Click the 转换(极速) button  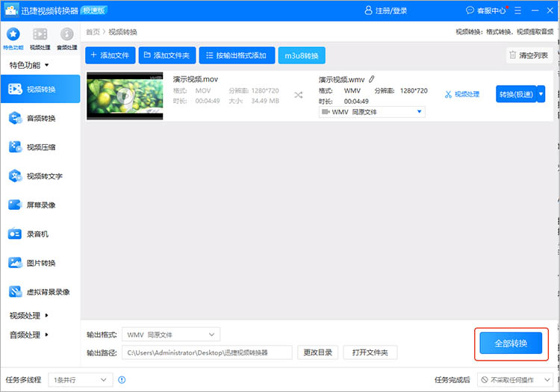click(516, 94)
